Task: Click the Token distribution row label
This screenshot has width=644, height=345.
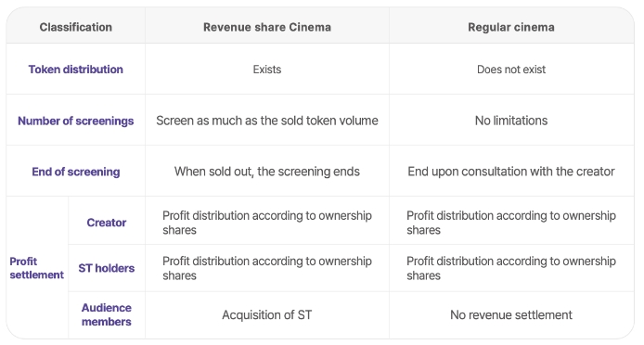Action: click(x=75, y=70)
